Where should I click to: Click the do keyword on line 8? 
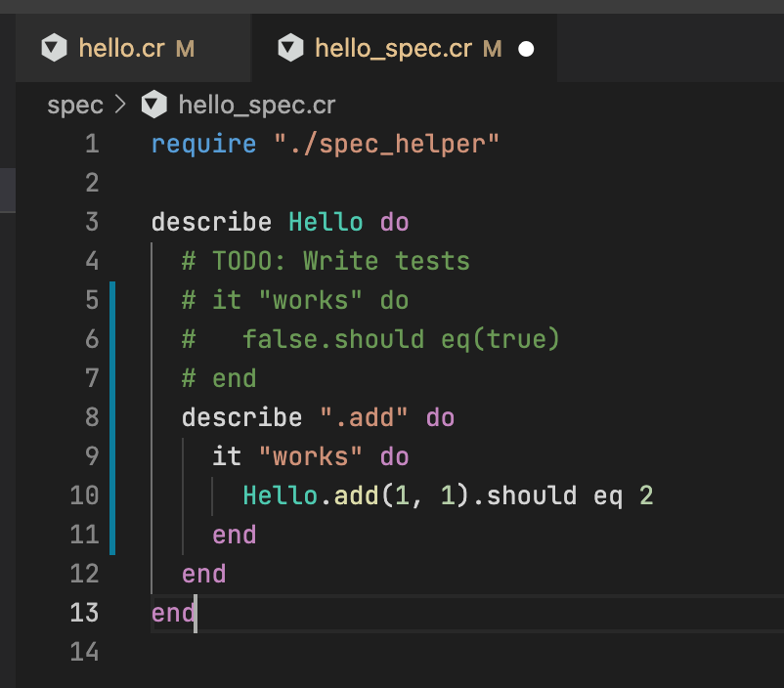point(440,417)
